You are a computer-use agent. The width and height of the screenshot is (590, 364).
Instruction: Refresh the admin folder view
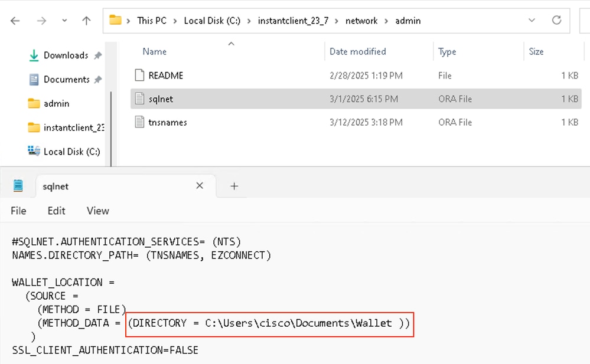pos(556,20)
